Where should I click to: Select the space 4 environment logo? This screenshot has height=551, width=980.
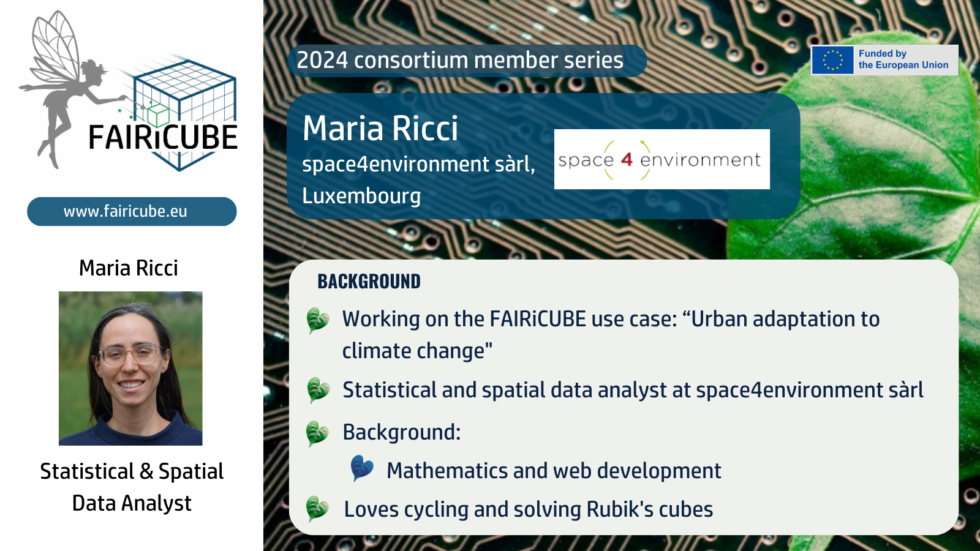point(661,159)
